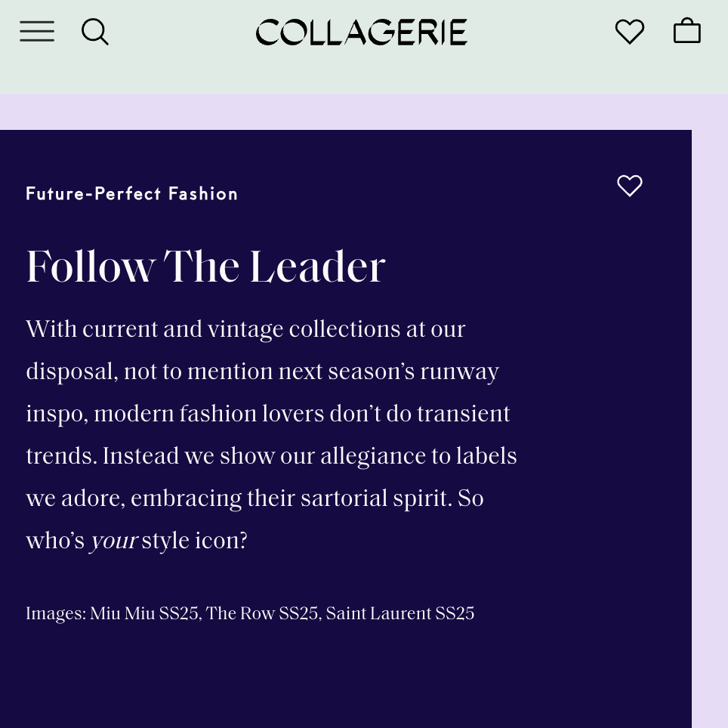Click empty navy area below image credits
This screenshot has width=728, height=728.
[340, 680]
